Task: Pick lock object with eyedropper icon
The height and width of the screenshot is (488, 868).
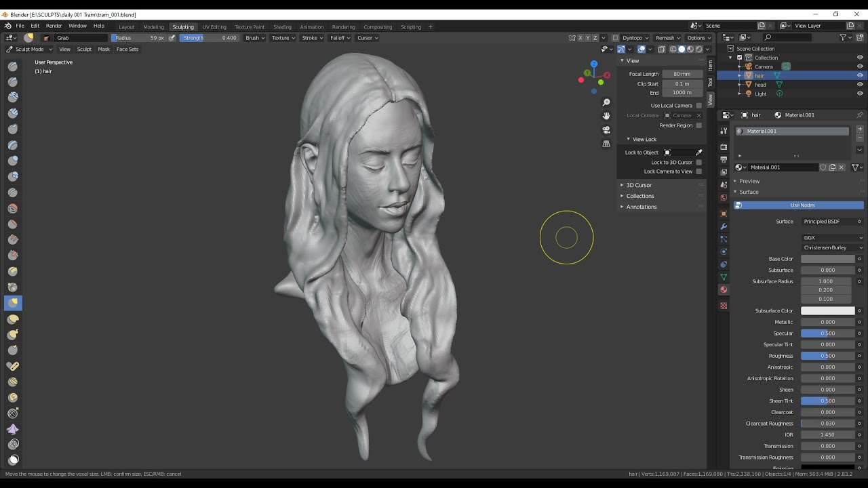Action: point(698,152)
